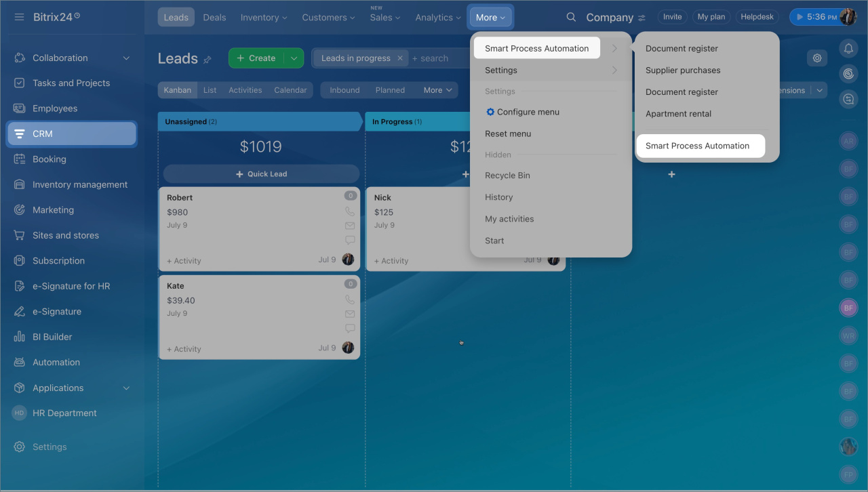
Task: Open the Deals section from the top menu
Action: click(214, 17)
